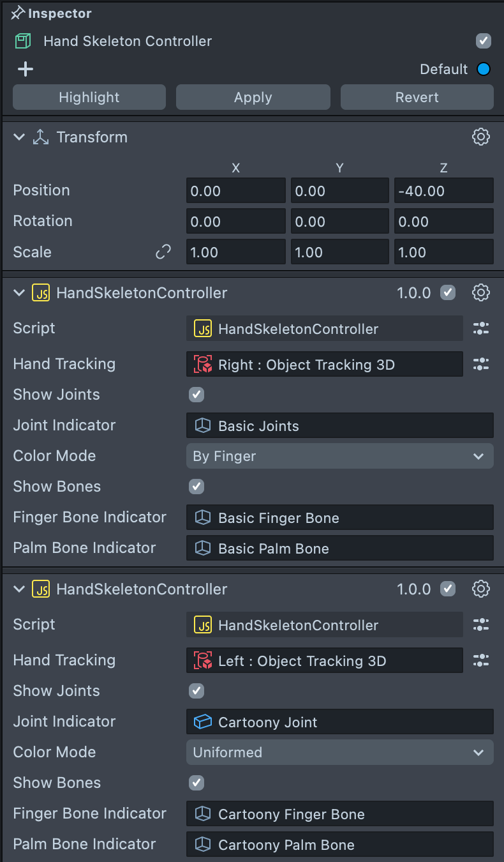Toggle Show Joints for the Right hand

point(196,395)
